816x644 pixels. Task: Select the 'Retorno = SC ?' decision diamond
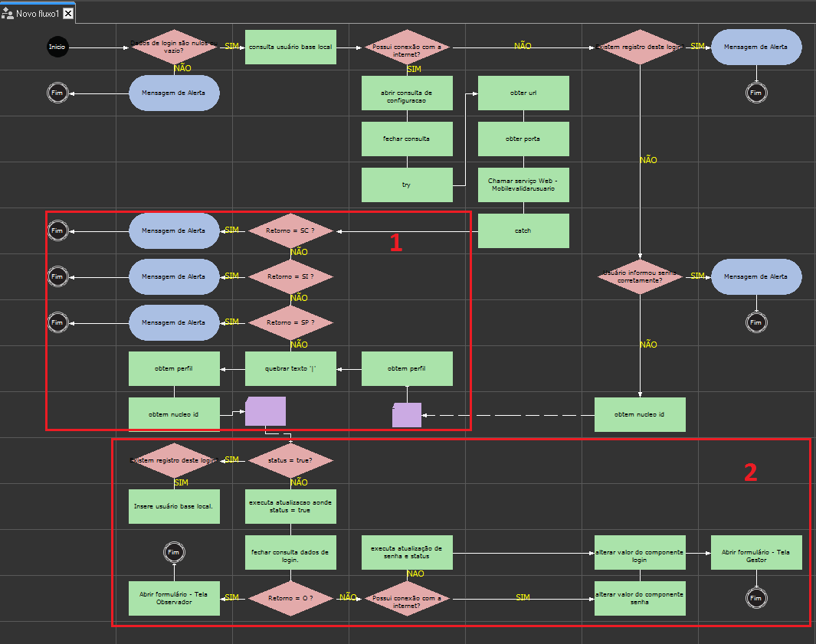(x=290, y=230)
